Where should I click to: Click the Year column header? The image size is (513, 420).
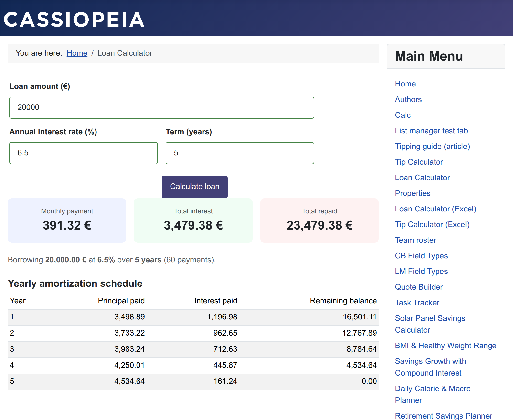coord(18,301)
